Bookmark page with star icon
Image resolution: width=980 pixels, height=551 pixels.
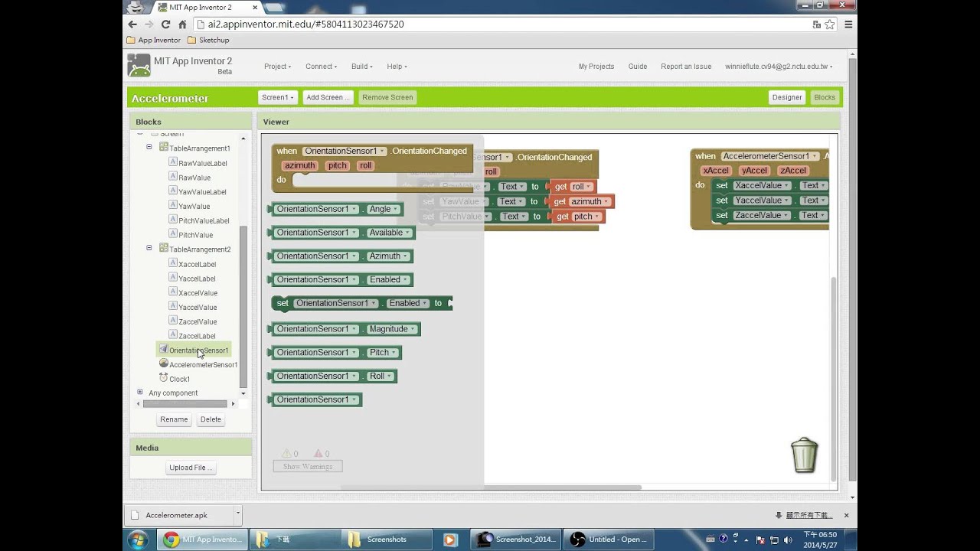tap(829, 24)
